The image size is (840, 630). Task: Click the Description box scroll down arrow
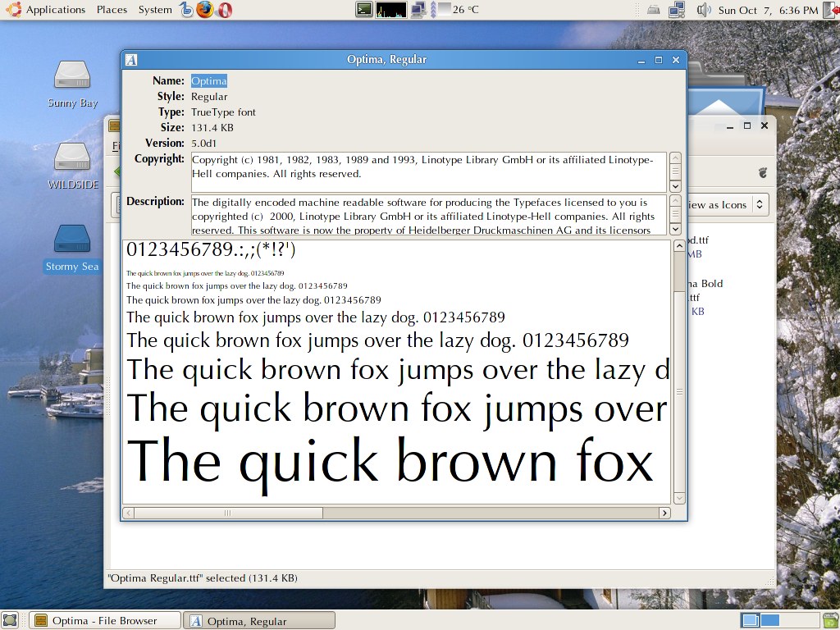675,229
